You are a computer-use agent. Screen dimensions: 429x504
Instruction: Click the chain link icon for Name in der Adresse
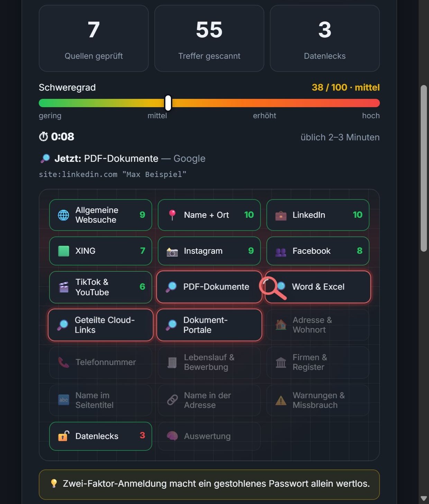[172, 400]
